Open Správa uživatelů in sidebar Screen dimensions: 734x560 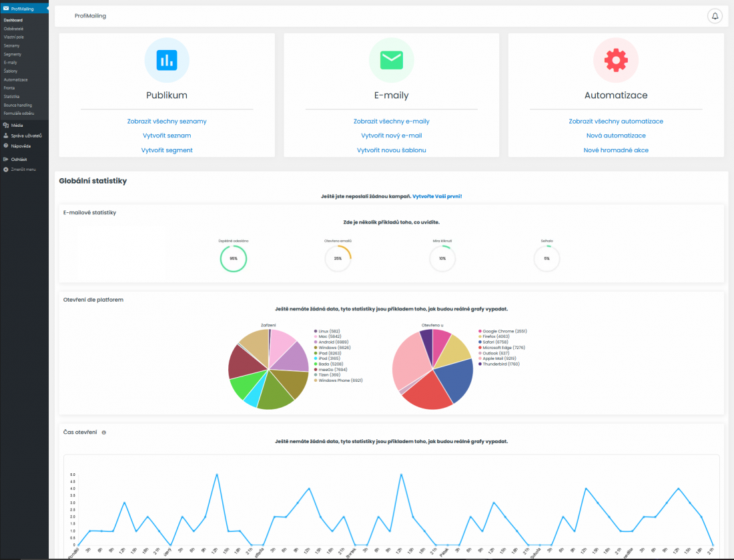pos(26,135)
